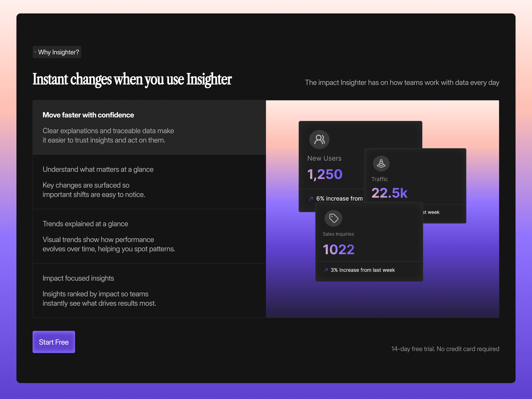Click the Start Free button
The image size is (532, 399).
click(x=54, y=342)
